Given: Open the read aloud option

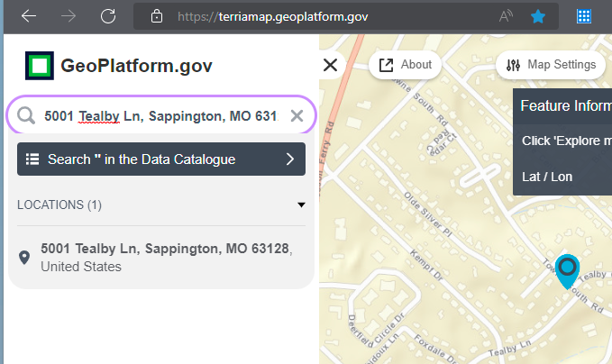Looking at the screenshot, I should tap(506, 16).
